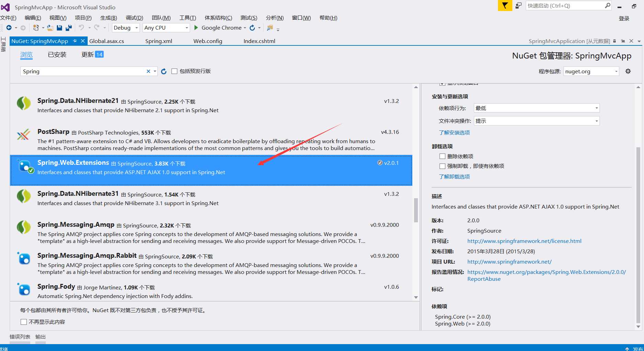Image resolution: width=644 pixels, height=351 pixels.
Task: Open the Debug configuration dropdown
Action: [126, 28]
